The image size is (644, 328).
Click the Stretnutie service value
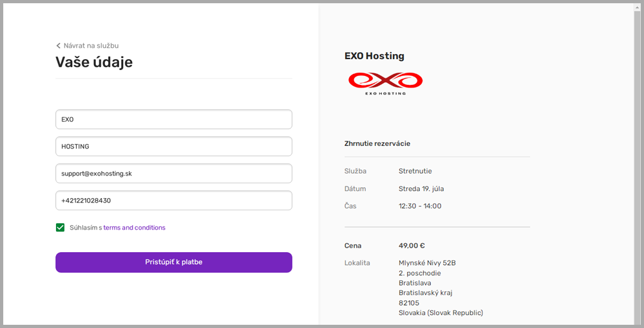point(415,171)
